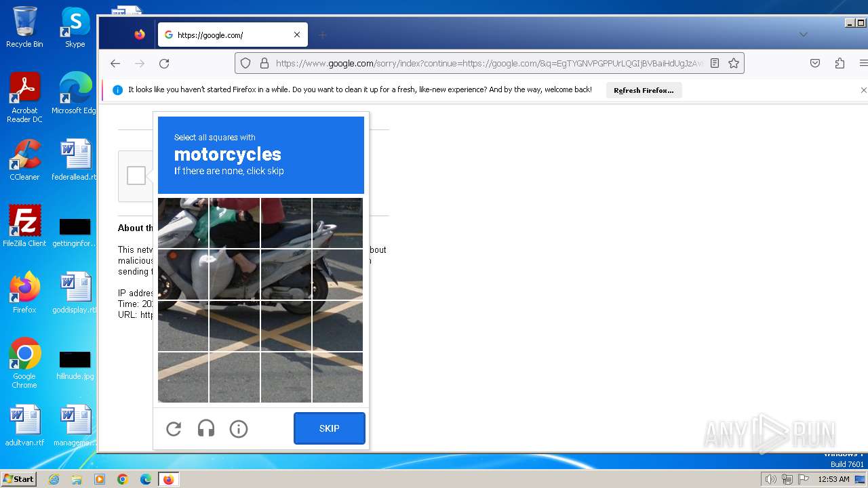The width and height of the screenshot is (868, 488).
Task: Expand the list all tabs chevron
Action: point(804,35)
